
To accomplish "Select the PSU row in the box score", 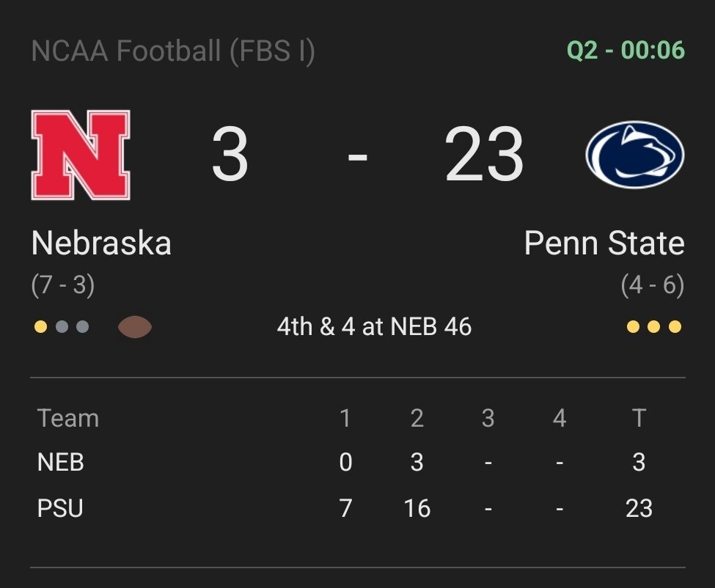I will click(60, 508).
